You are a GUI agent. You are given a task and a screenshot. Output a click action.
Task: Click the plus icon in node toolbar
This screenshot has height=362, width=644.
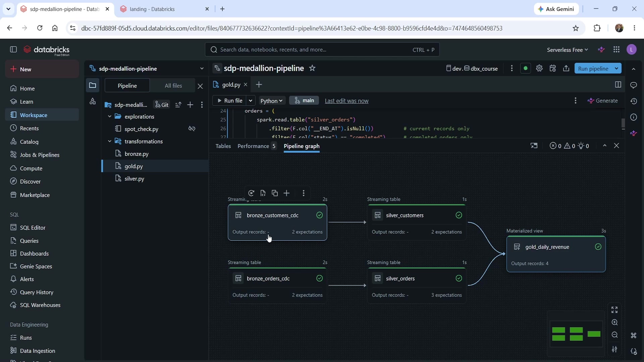(286, 193)
